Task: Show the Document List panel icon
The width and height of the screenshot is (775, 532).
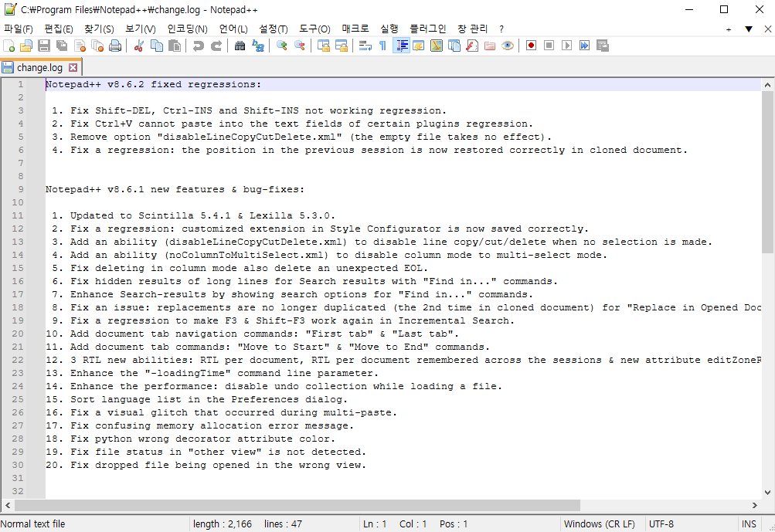Action: (454, 46)
